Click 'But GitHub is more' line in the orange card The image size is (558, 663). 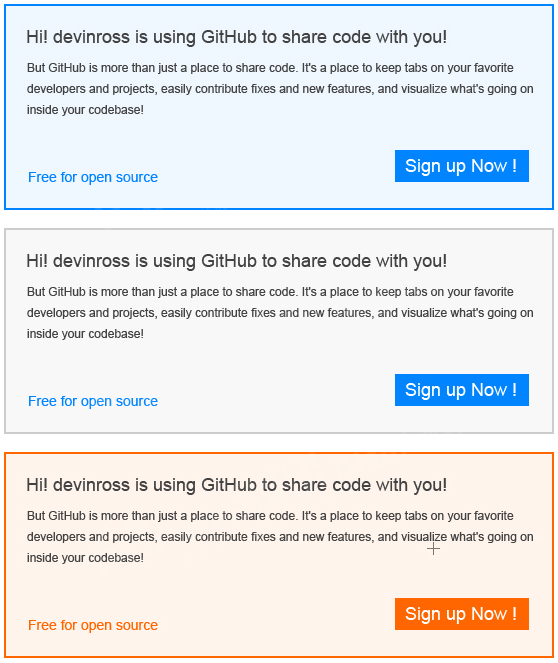(x=270, y=516)
